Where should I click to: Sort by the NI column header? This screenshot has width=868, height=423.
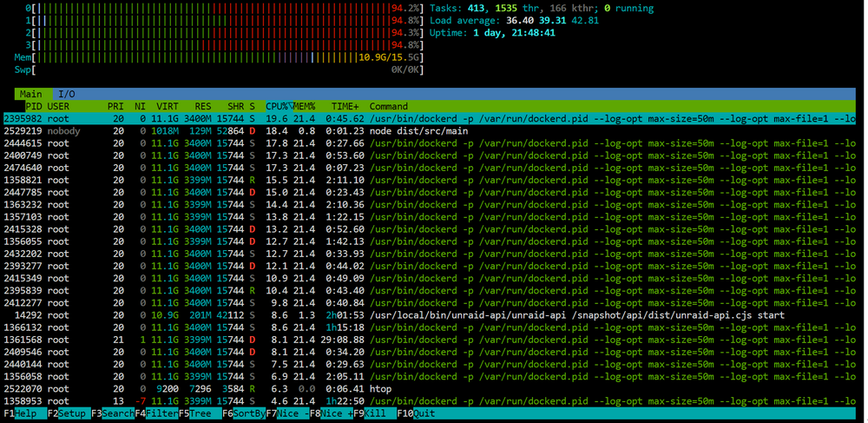coord(140,106)
